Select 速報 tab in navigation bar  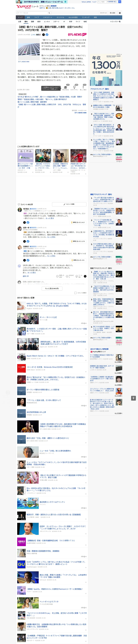[x=28, y=17]
